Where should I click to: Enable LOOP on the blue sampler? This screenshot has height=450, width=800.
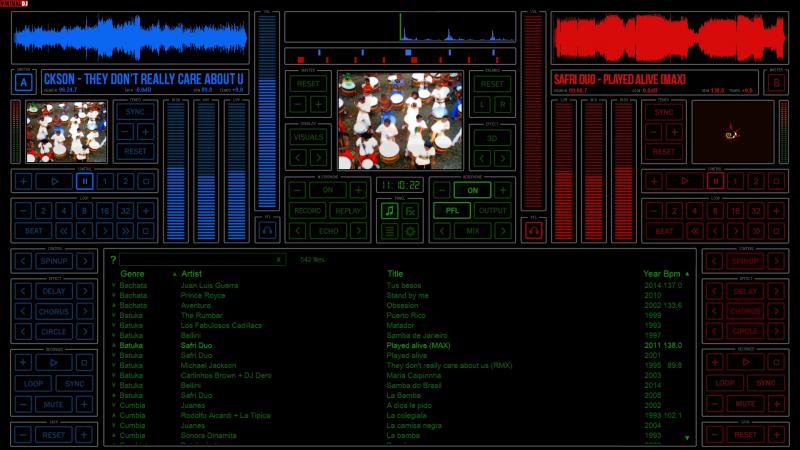tap(33, 384)
